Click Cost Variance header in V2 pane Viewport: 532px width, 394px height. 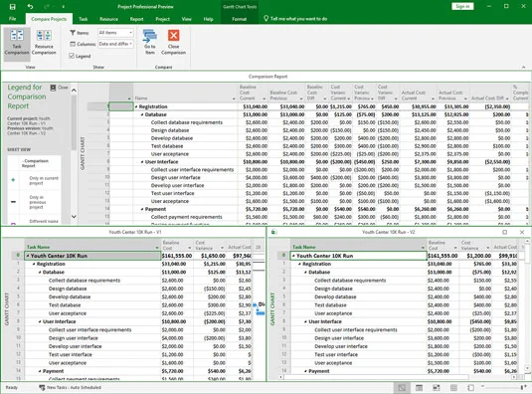point(475,245)
